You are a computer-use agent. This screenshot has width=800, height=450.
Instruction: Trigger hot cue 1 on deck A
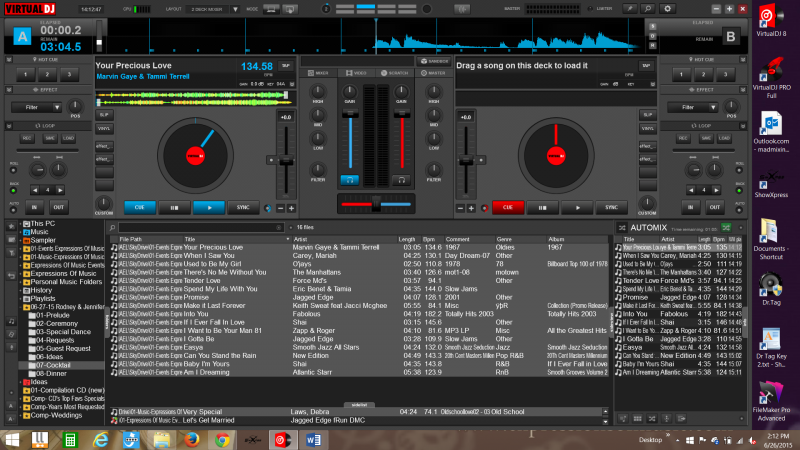[x=26, y=74]
